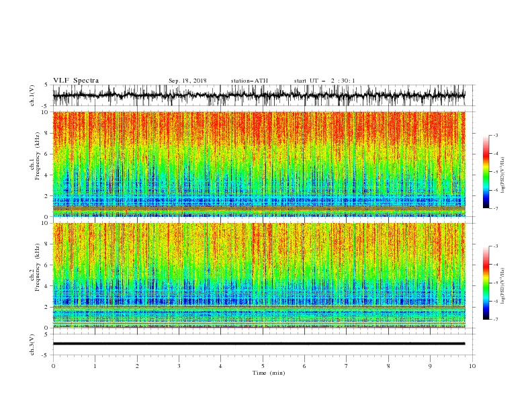
Task: Click the flat ch.3 voltage trace
Action: click(x=259, y=344)
